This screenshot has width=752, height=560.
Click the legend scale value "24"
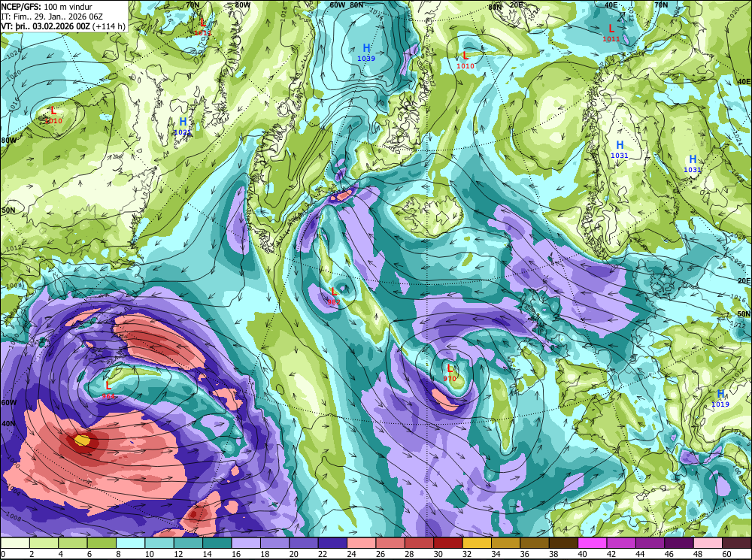351,554
